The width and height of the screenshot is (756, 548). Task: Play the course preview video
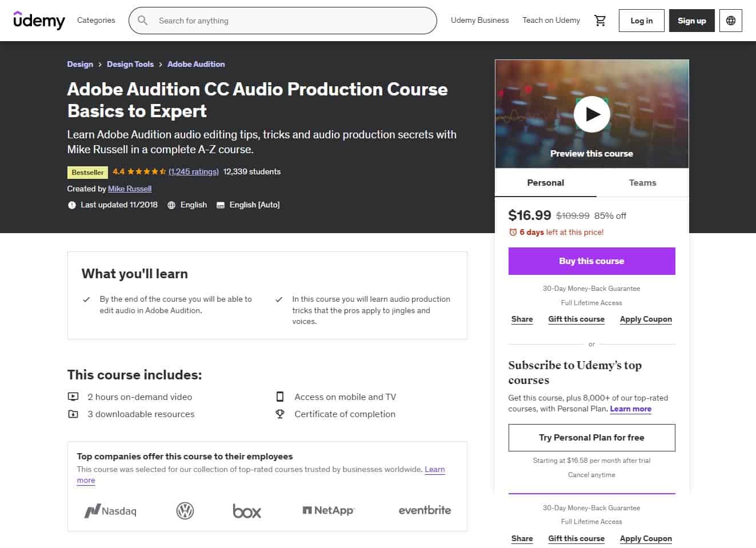pyautogui.click(x=592, y=114)
